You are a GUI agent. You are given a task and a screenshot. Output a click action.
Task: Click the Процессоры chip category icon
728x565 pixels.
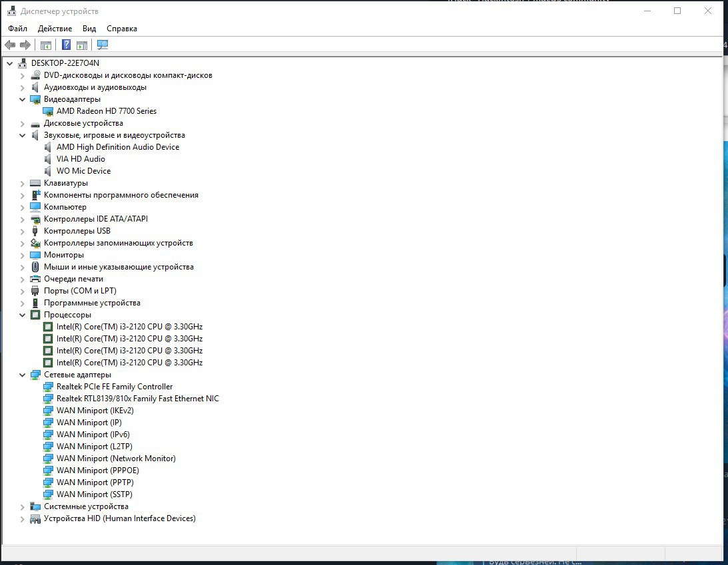point(35,315)
